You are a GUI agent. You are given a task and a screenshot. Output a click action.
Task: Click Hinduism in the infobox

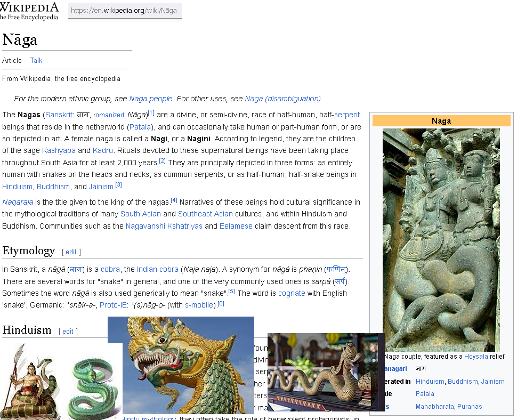click(430, 382)
